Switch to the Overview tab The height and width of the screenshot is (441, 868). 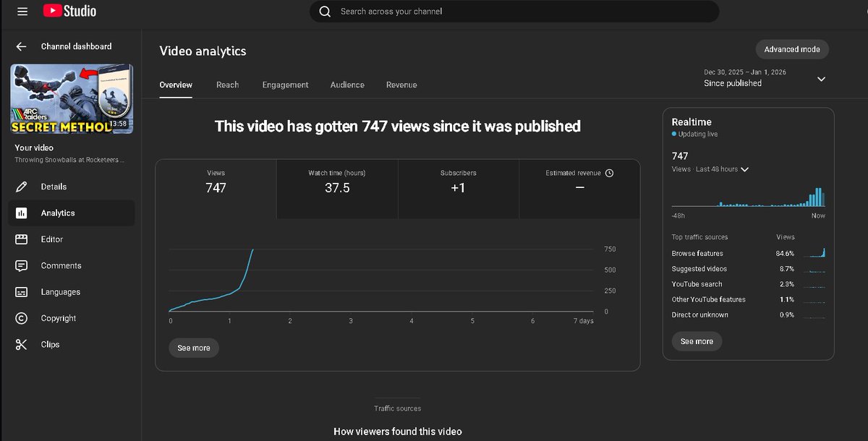[176, 85]
